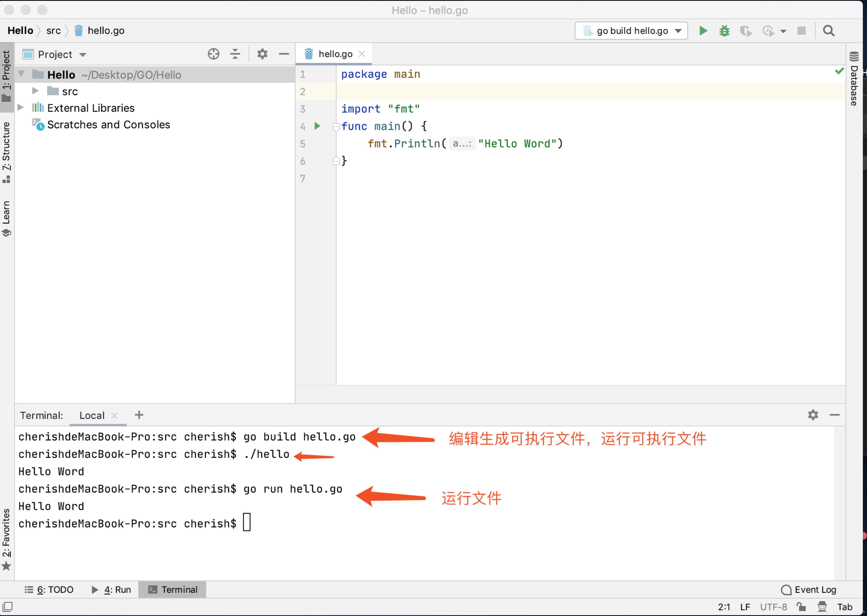The width and height of the screenshot is (867, 616).
Task: Click run gutter arrow beside func main
Action: click(x=317, y=126)
